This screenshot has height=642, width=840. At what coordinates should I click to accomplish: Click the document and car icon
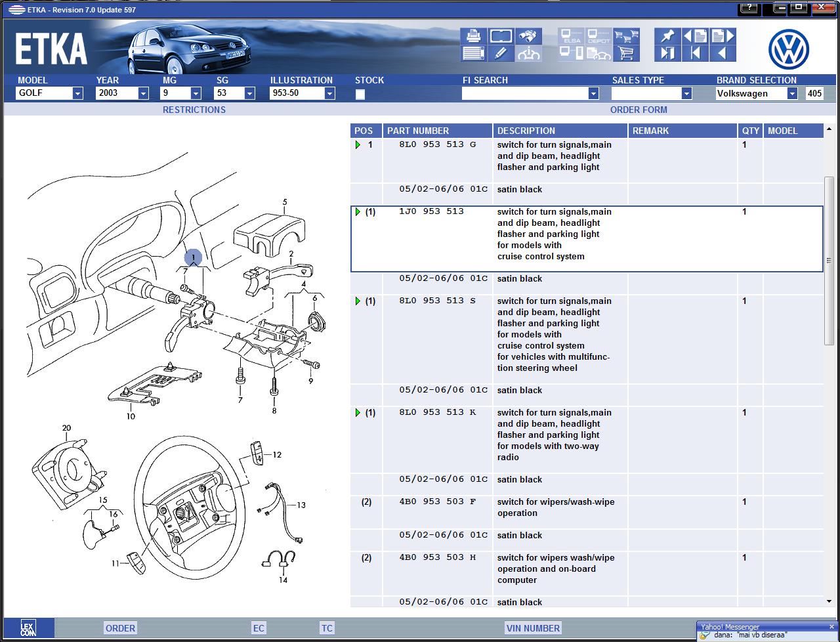(598, 54)
